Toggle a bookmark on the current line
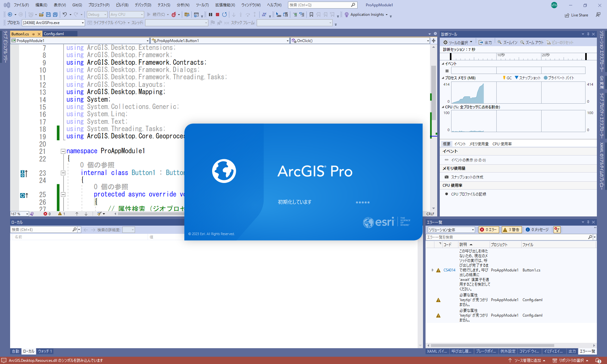 click(x=312, y=15)
